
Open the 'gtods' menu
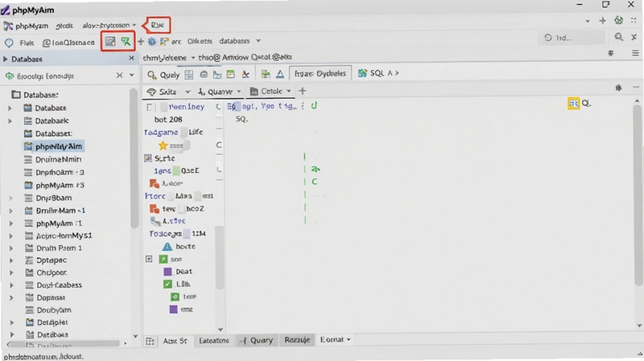click(64, 26)
